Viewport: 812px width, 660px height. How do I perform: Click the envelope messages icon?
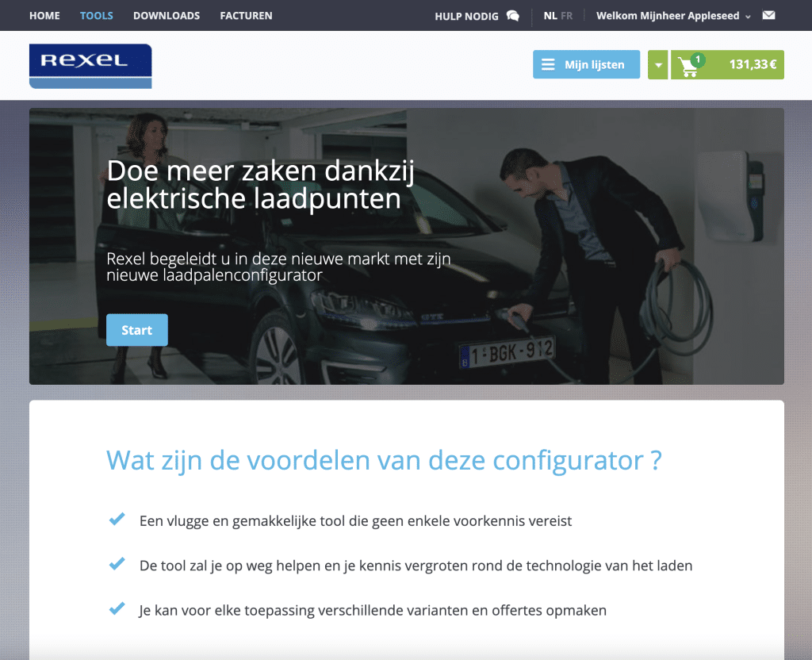[768, 16]
